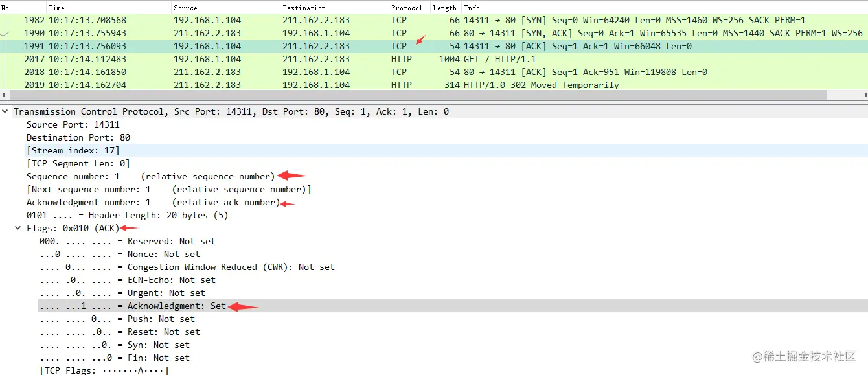Select the Urgent: Not set flag
This screenshot has height=375, width=868.
click(x=122, y=293)
